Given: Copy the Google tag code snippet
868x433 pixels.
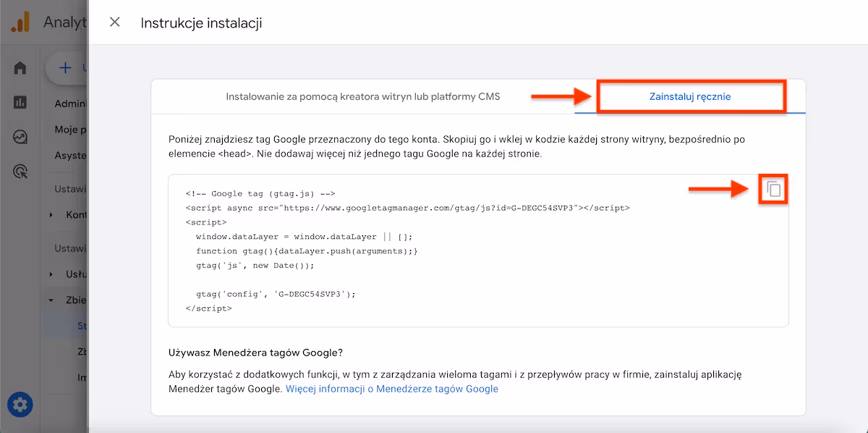Looking at the screenshot, I should [x=773, y=190].
